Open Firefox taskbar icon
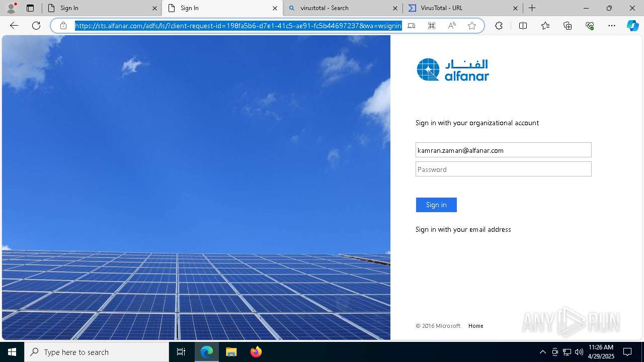Viewport: 644px width, 362px height. point(256,352)
